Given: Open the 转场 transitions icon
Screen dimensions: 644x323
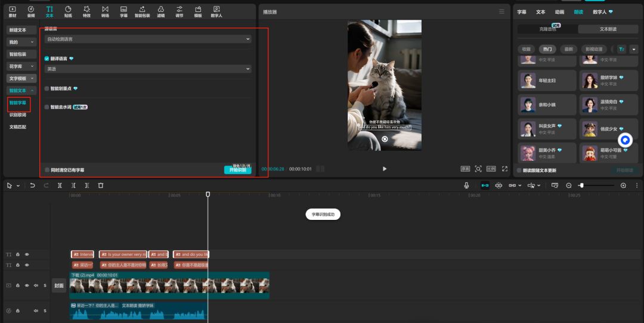Looking at the screenshot, I should pos(105,11).
